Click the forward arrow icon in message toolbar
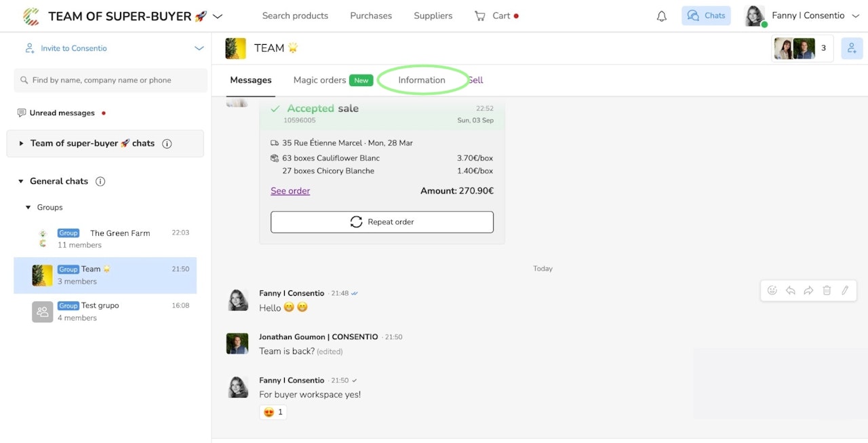The image size is (868, 443). (808, 290)
